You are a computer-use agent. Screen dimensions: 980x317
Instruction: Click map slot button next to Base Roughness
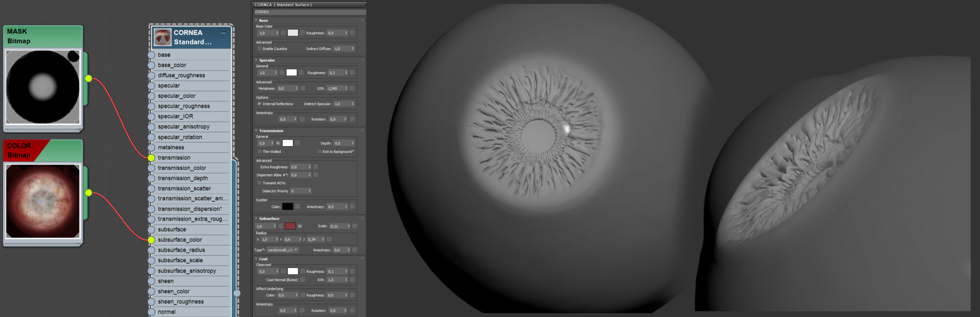click(x=352, y=33)
